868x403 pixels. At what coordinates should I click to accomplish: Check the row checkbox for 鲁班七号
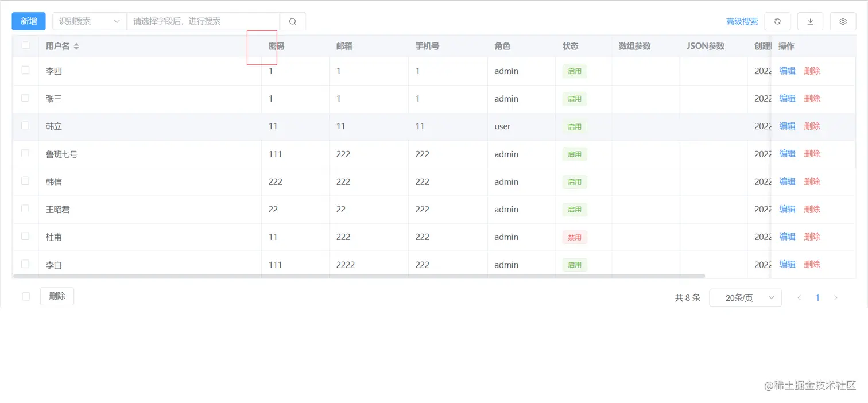pos(25,153)
